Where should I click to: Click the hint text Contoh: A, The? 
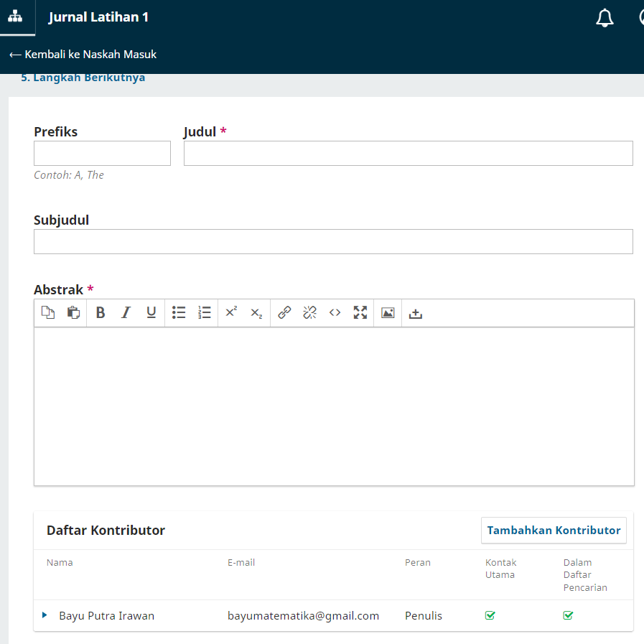pyautogui.click(x=69, y=175)
